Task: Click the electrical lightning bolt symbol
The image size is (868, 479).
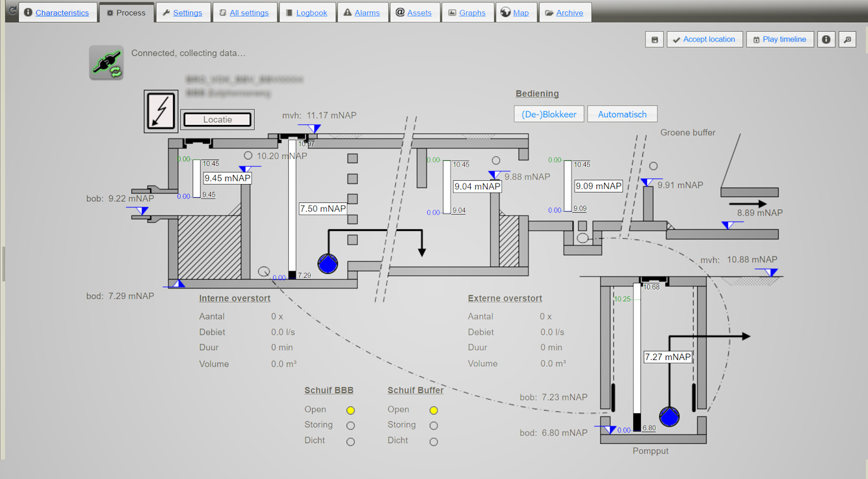Action: point(161,111)
